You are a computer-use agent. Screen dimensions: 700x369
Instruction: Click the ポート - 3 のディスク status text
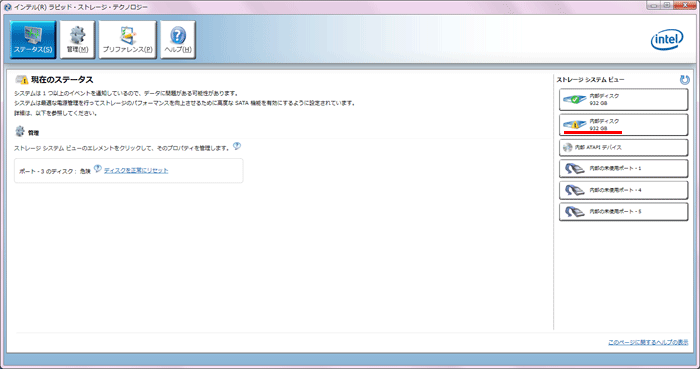[55, 171]
